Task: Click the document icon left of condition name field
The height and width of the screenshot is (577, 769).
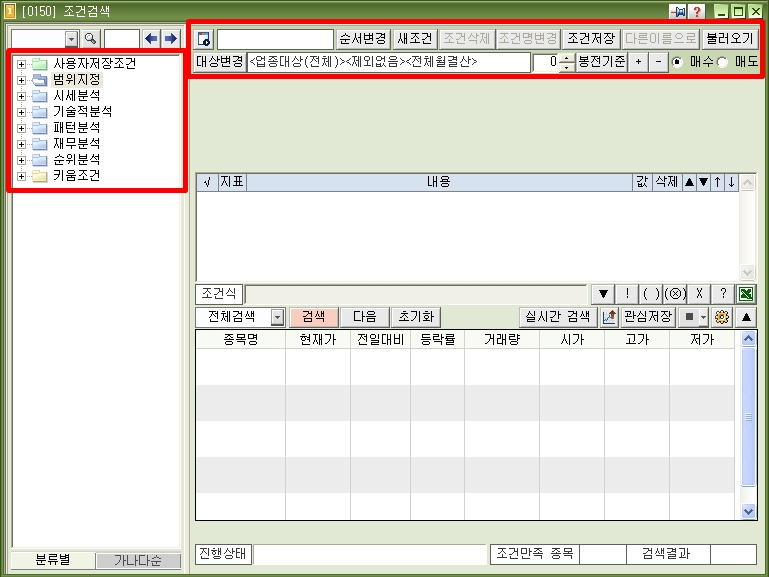Action: (204, 39)
